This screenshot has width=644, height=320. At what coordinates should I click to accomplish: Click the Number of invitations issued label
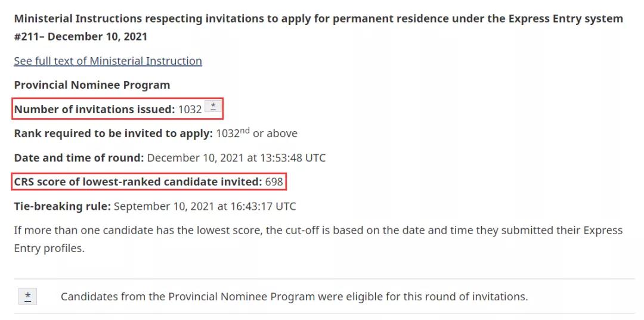pos(94,109)
